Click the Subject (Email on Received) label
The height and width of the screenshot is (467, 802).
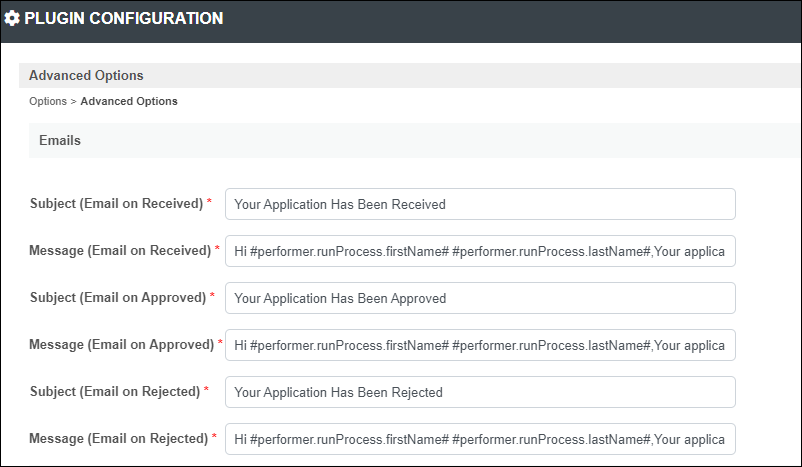coord(117,204)
